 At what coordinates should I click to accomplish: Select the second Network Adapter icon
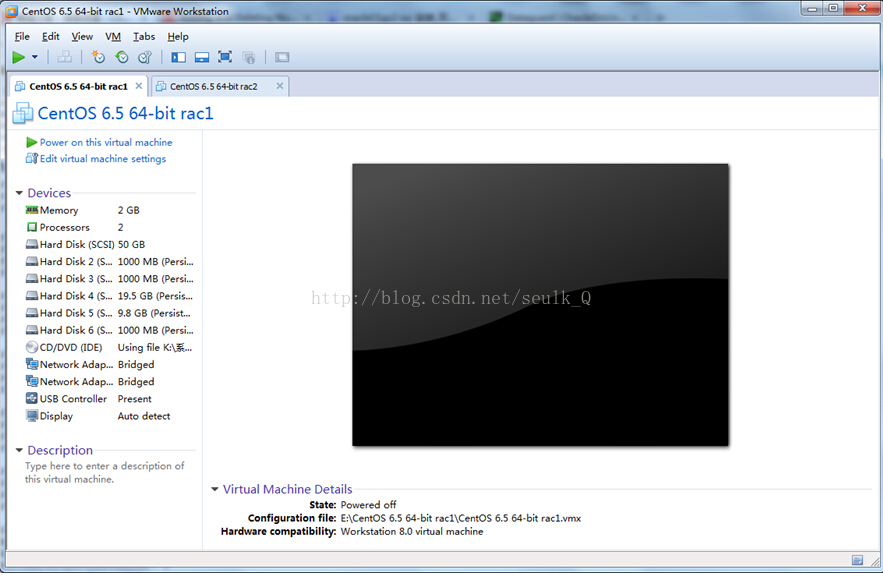(x=32, y=382)
